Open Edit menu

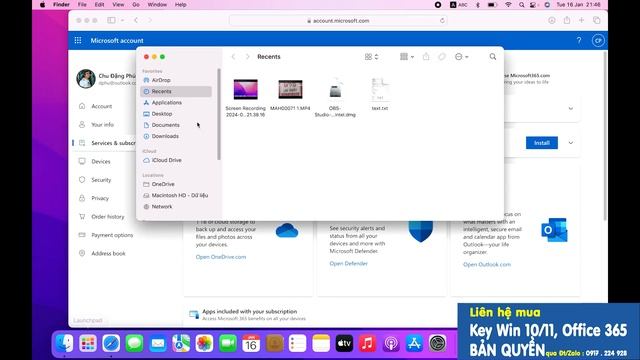[x=99, y=5]
